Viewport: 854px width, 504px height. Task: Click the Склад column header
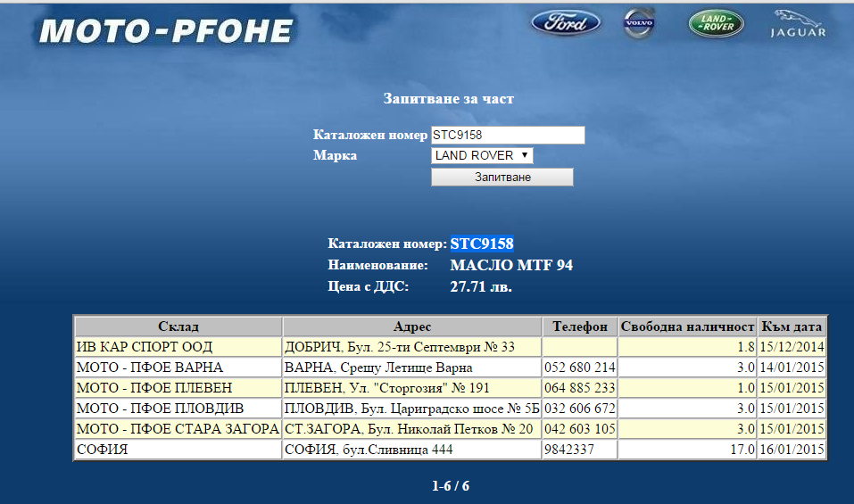(x=178, y=326)
